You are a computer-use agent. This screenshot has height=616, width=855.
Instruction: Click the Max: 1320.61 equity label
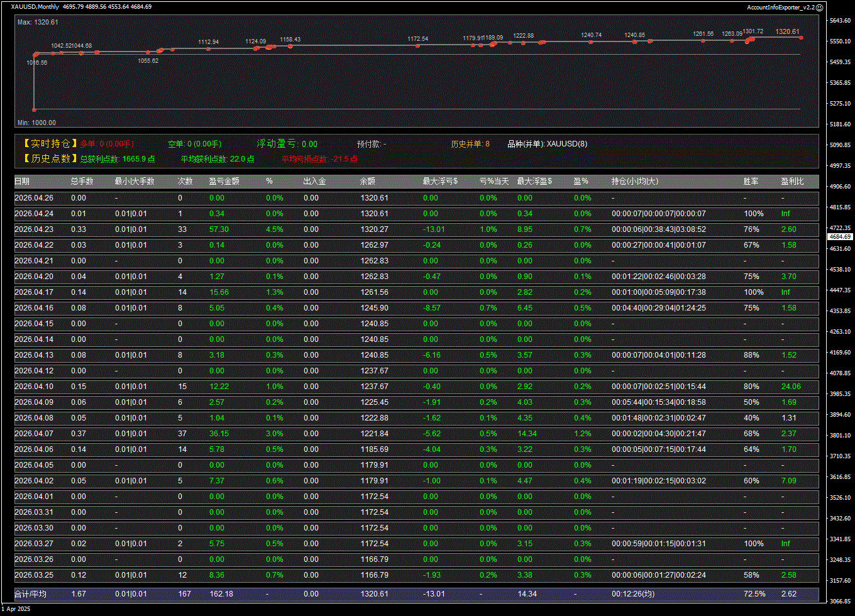(38, 22)
